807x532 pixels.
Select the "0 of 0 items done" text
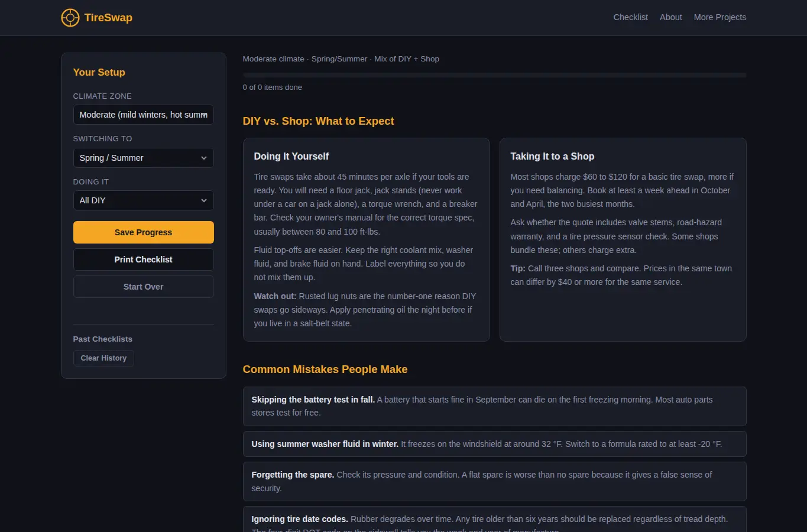coord(272,87)
